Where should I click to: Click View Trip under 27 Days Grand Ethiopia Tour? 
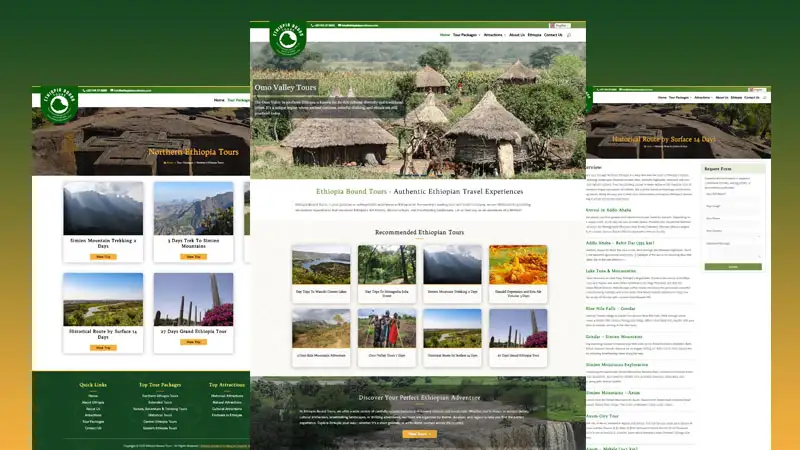[193, 342]
